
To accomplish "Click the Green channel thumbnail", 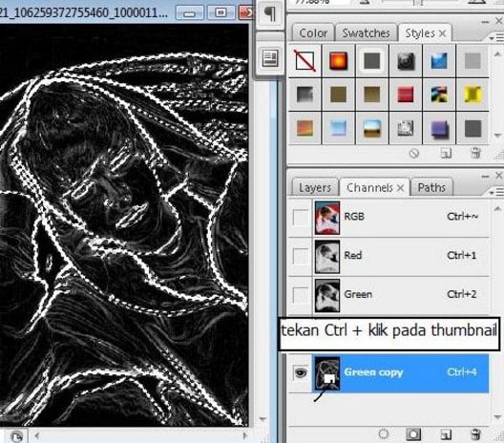I will coord(327,295).
